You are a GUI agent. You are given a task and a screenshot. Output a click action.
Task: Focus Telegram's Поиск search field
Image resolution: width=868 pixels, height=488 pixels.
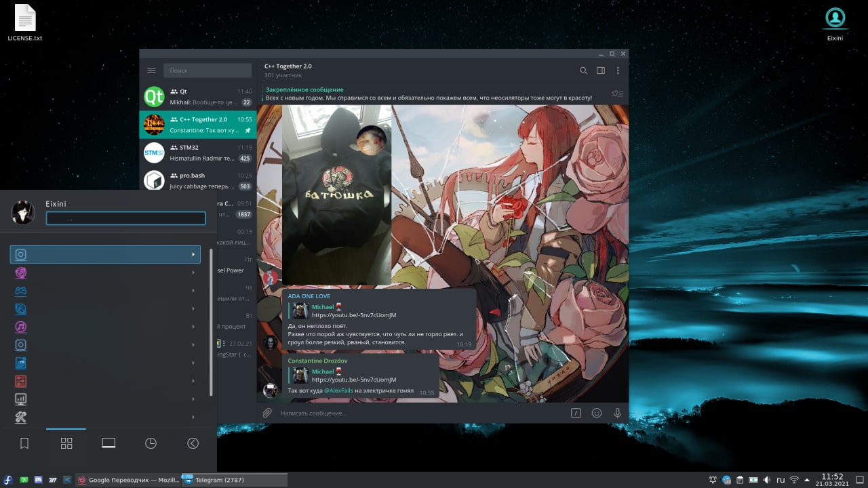click(208, 70)
